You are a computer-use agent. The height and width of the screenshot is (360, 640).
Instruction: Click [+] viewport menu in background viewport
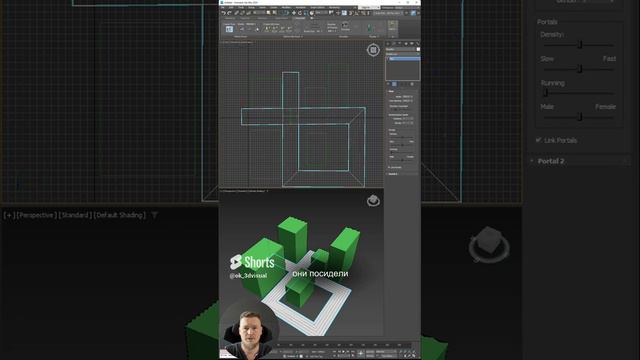click(9, 215)
